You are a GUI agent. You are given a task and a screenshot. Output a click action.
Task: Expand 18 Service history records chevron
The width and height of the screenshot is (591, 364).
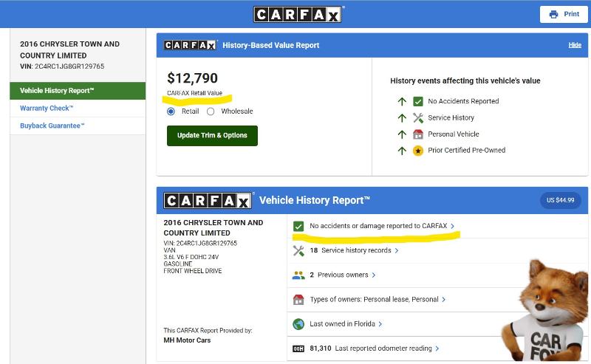(x=397, y=251)
